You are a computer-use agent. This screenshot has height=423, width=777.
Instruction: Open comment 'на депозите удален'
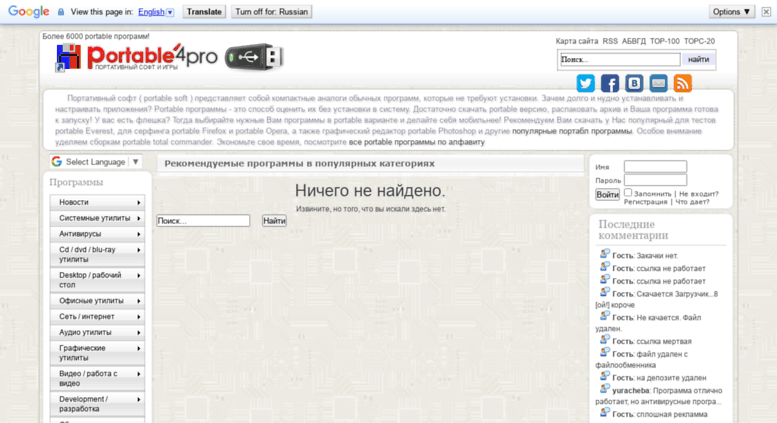point(671,378)
